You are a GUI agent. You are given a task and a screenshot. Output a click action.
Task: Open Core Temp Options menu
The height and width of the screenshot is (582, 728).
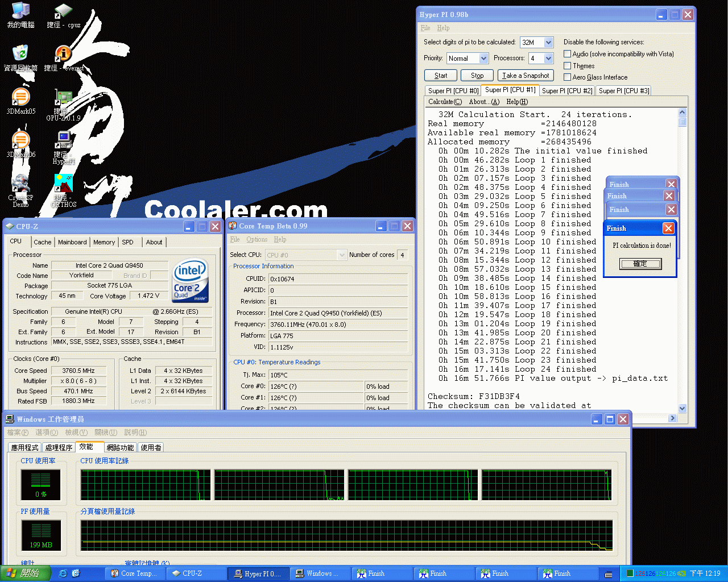click(257, 239)
